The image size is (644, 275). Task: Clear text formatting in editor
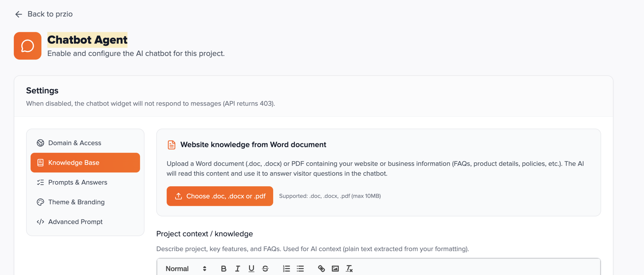click(x=349, y=269)
